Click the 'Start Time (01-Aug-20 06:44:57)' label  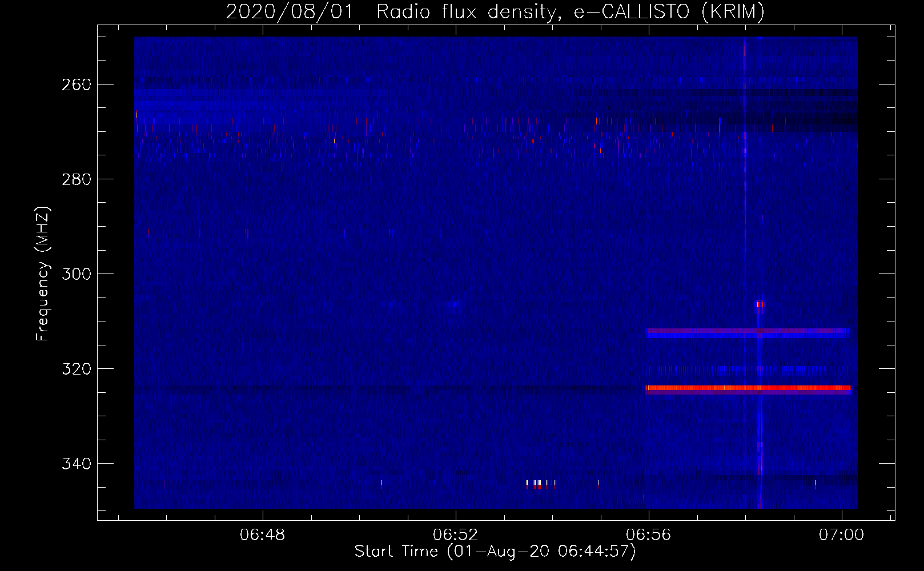coord(495,552)
